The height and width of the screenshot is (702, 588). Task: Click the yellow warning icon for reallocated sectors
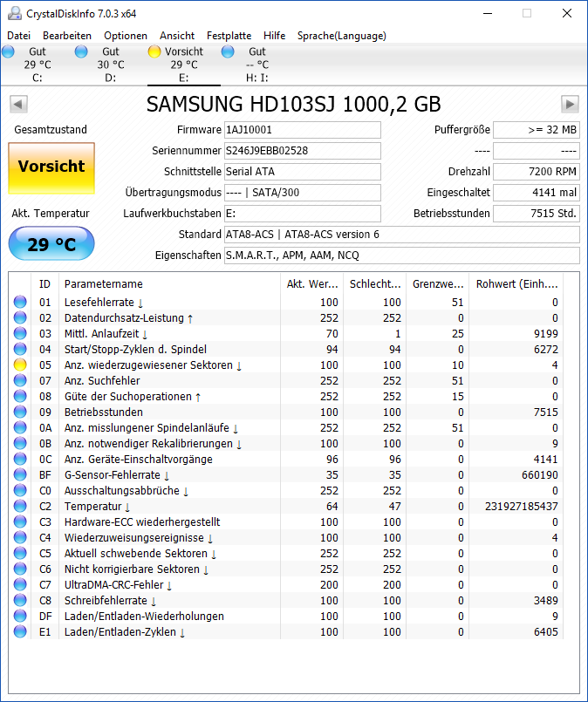coord(20,365)
